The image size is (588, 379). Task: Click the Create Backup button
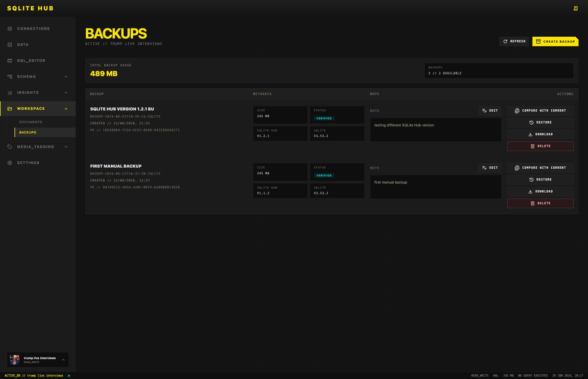click(x=555, y=42)
